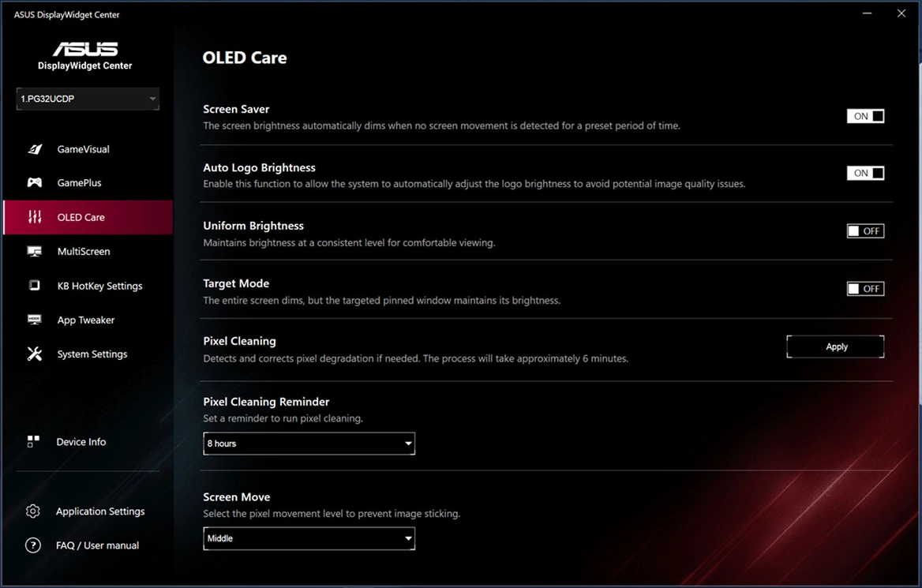The height and width of the screenshot is (588, 922).
Task: Open the Screen Move level dropdown
Action: [309, 538]
